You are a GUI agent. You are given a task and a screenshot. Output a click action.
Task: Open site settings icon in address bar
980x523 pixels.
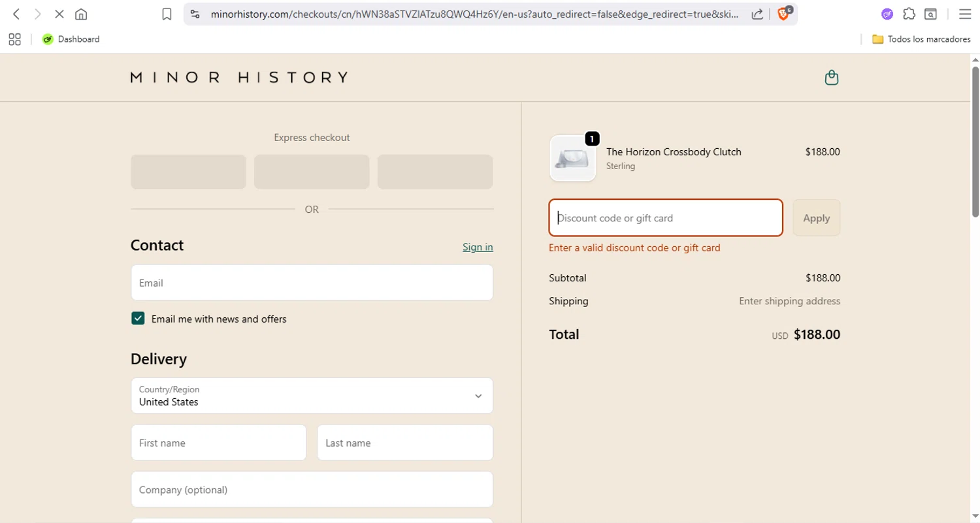click(195, 14)
